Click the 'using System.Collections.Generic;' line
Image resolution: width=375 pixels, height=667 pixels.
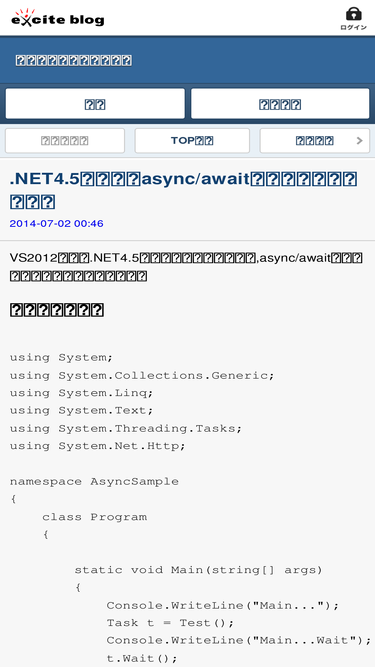(142, 375)
